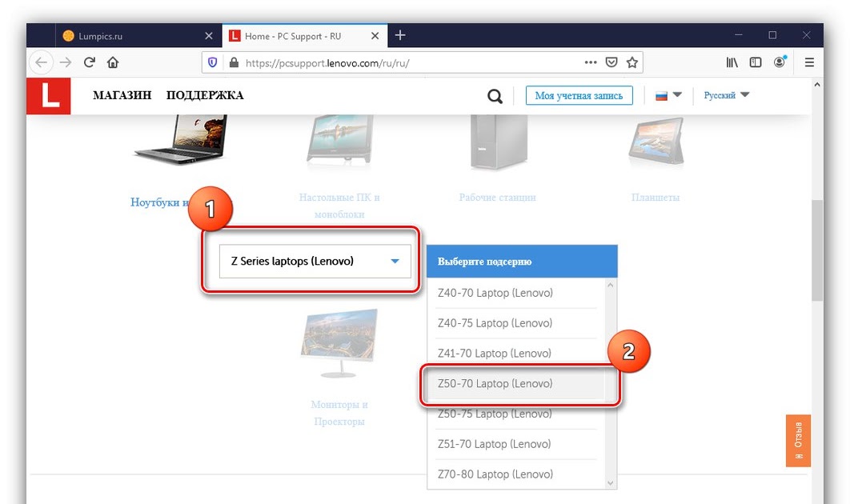Expand the Russian flag country dropdown

click(668, 95)
